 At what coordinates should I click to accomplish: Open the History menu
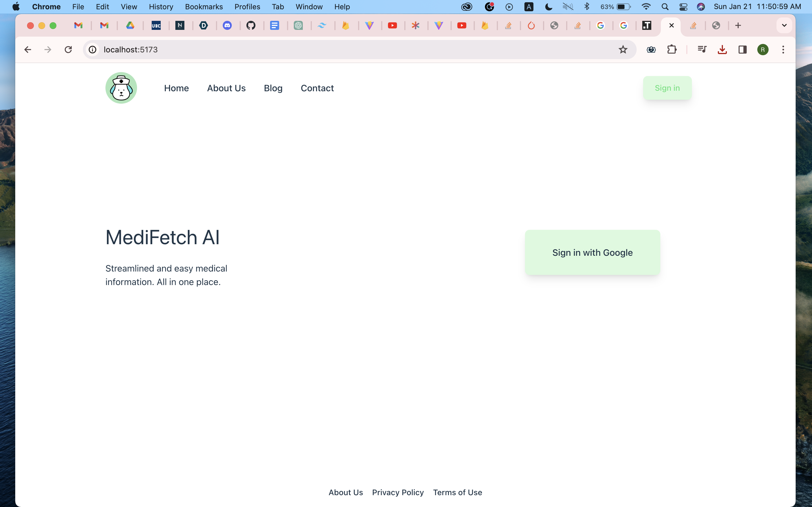point(161,7)
